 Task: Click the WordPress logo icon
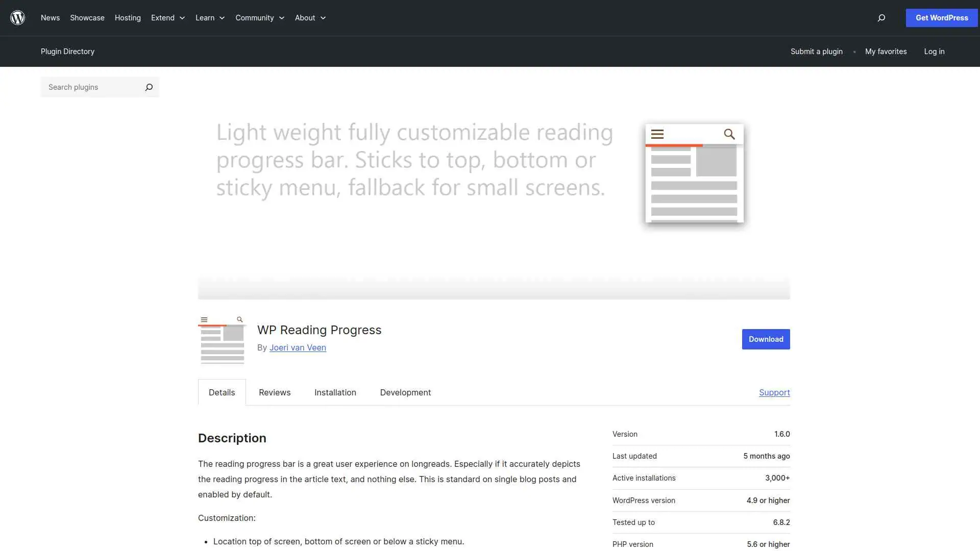click(x=17, y=17)
